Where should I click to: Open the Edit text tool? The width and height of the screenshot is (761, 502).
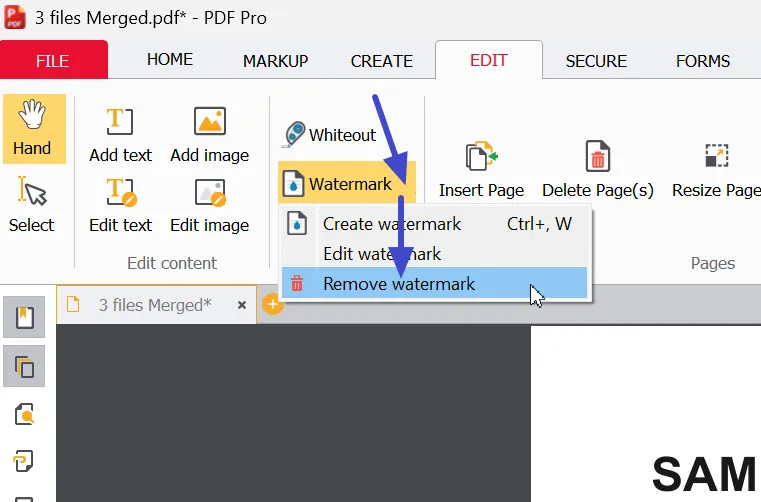tap(120, 205)
